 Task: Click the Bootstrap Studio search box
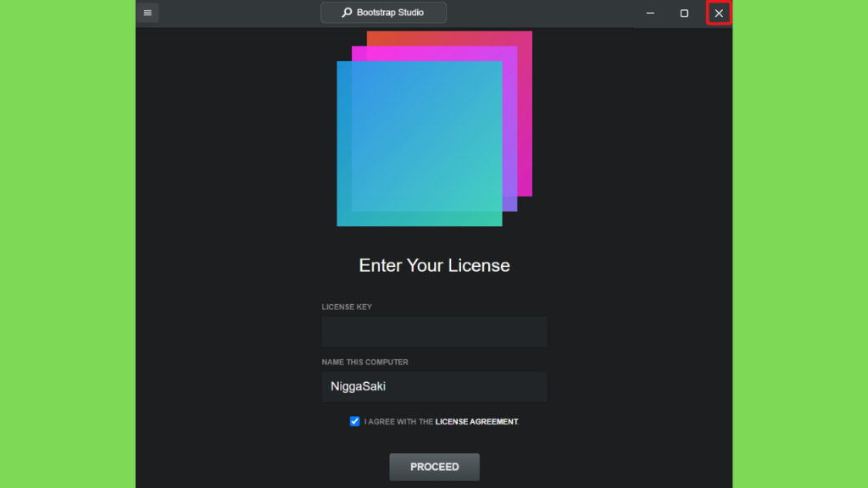pos(384,12)
